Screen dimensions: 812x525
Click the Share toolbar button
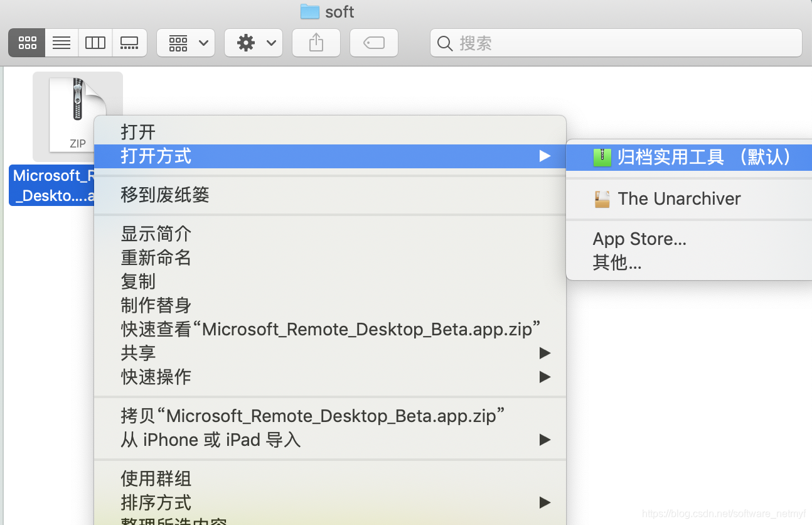[x=316, y=43]
